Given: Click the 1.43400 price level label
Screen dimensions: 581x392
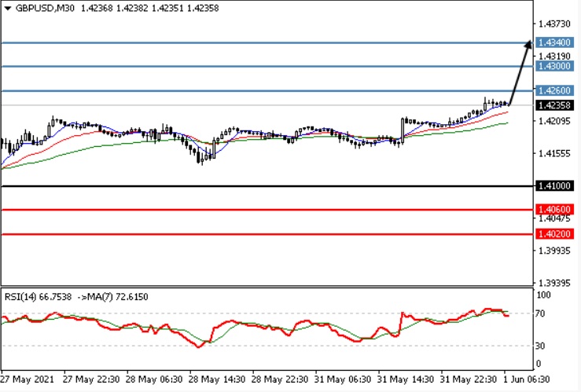Looking at the screenshot, I should (554, 42).
